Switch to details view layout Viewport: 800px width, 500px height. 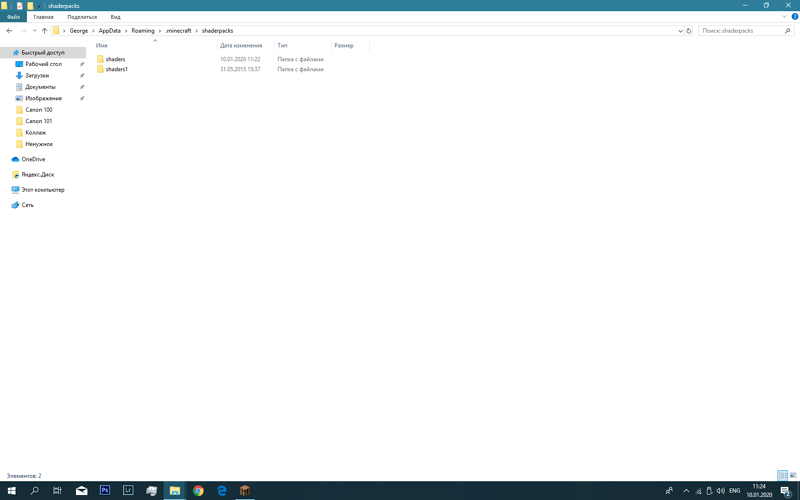pyautogui.click(x=783, y=476)
